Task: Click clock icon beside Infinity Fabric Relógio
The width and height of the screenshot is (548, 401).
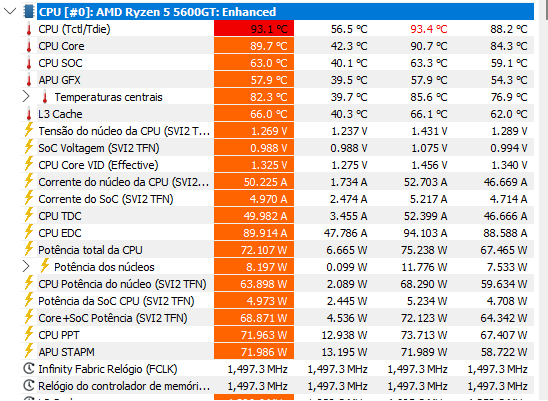Action: point(29,368)
